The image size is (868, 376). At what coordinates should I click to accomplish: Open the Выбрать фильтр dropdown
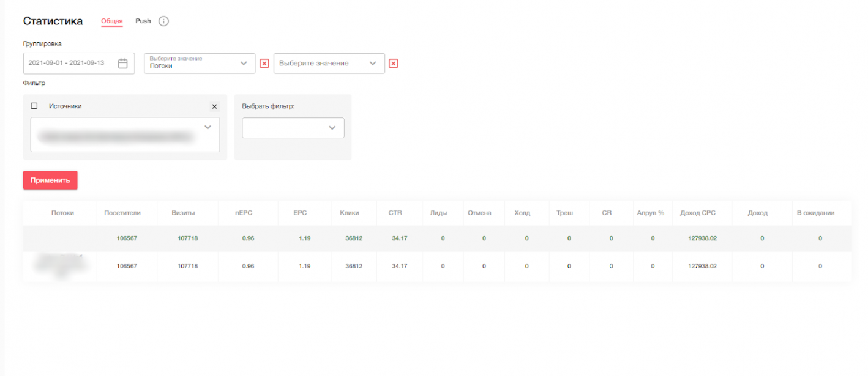(x=293, y=128)
